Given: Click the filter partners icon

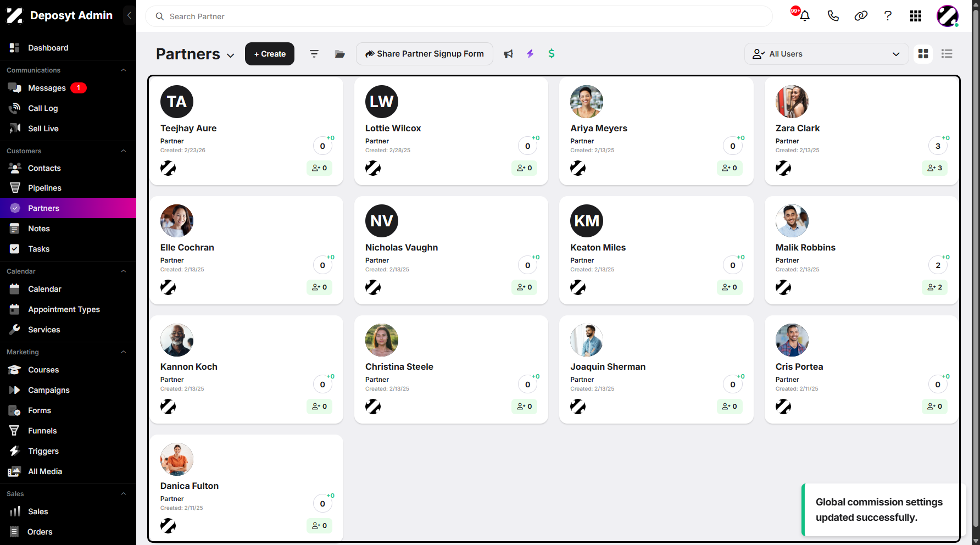Looking at the screenshot, I should click(x=314, y=54).
